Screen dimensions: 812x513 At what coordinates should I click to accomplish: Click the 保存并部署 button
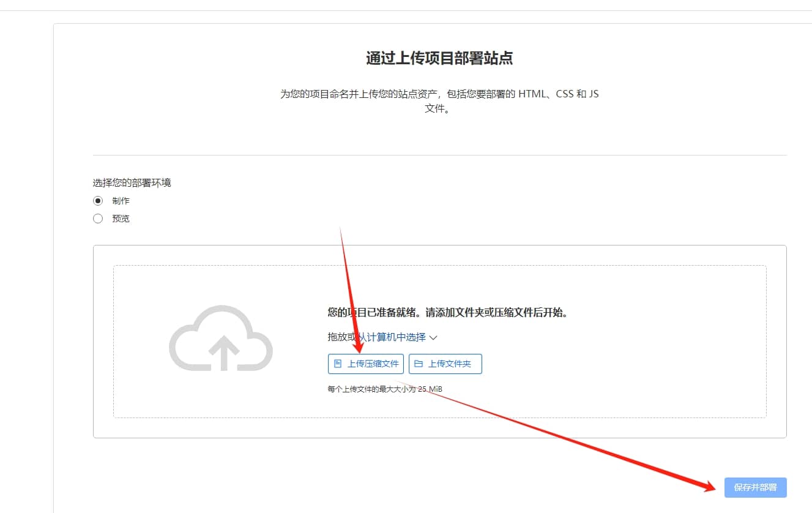tap(755, 487)
